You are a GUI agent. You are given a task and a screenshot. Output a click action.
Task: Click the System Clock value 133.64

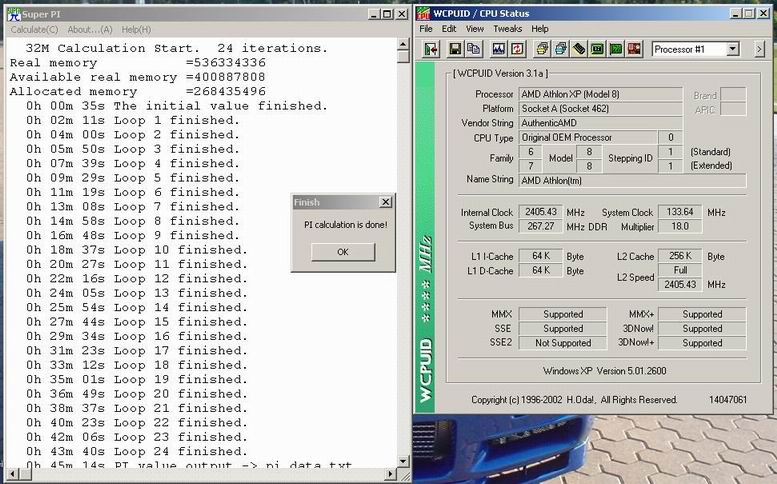[680, 212]
